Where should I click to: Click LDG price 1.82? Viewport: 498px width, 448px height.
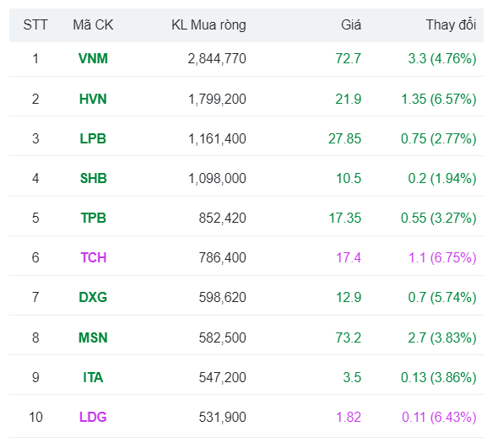pos(349,417)
